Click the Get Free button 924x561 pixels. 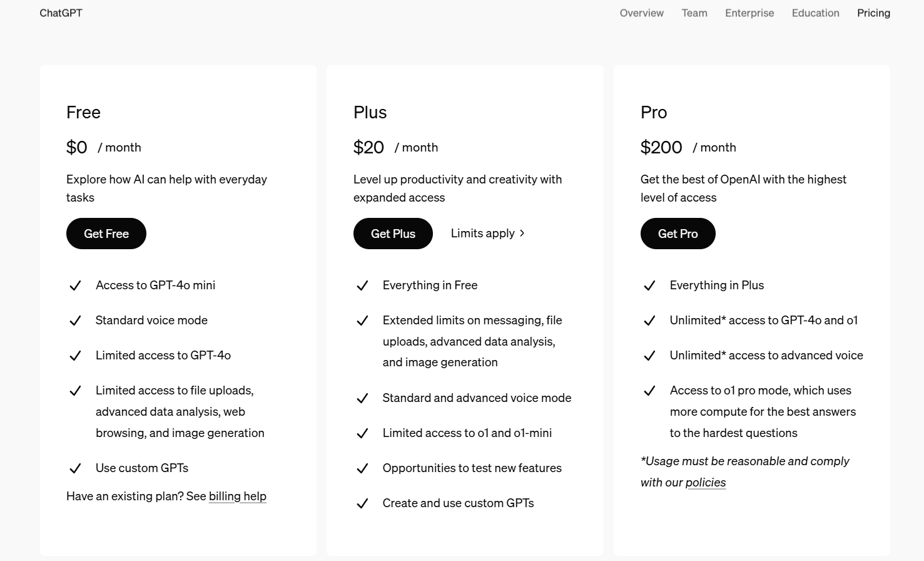(x=106, y=234)
